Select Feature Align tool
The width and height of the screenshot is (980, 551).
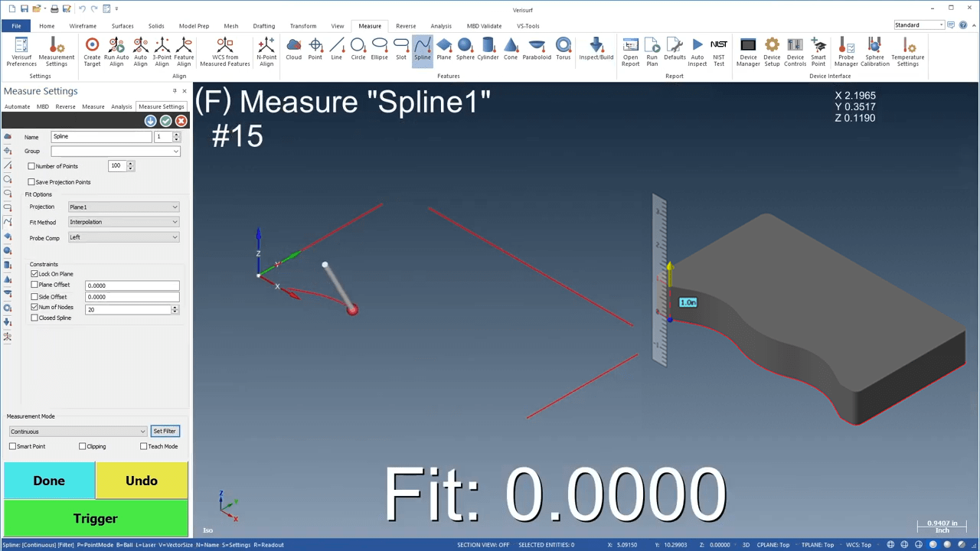point(184,52)
